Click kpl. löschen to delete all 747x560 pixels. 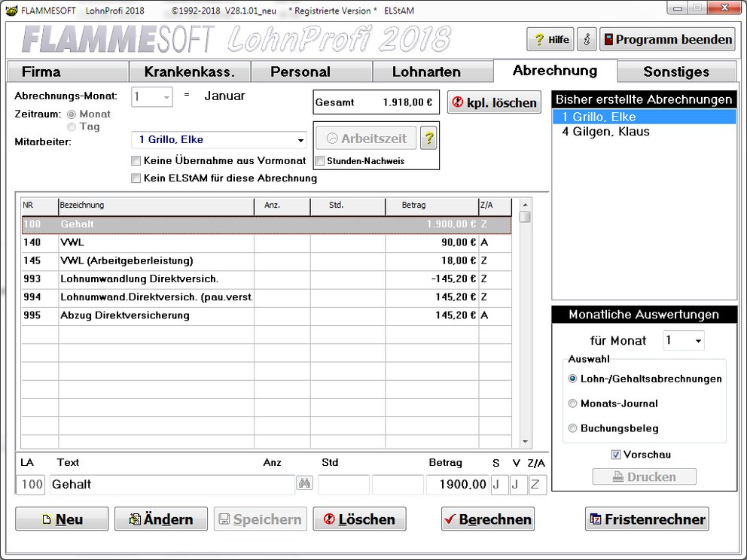(x=494, y=102)
